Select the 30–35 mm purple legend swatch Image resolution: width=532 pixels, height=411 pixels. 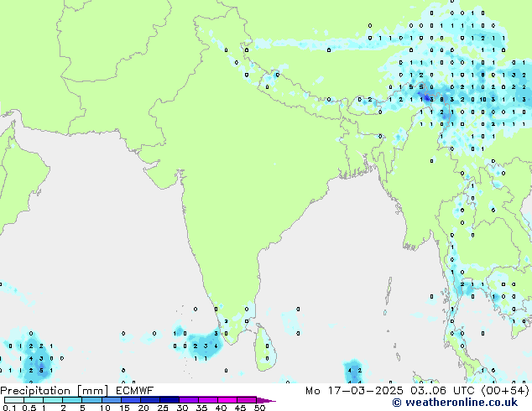coord(189,400)
